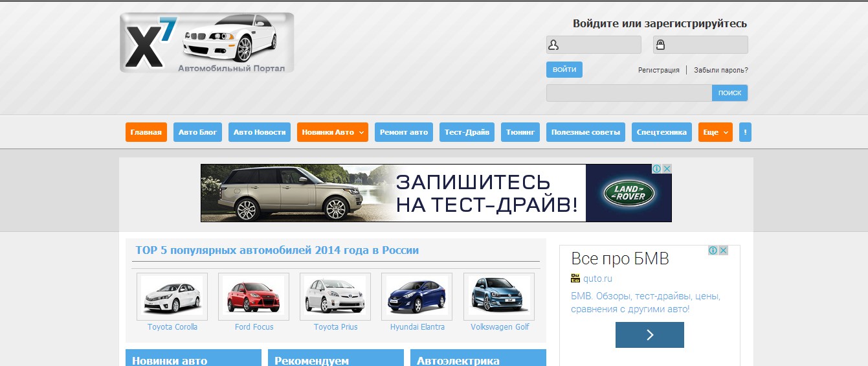Open the Тюнинг menu item
868x366 pixels.
pos(520,132)
